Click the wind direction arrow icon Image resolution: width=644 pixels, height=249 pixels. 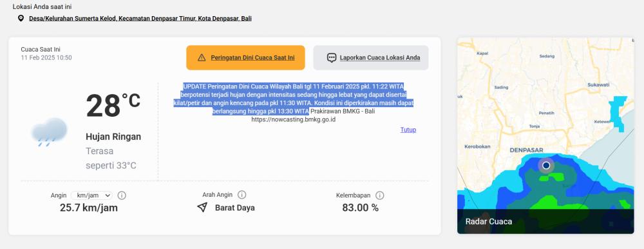(202, 207)
